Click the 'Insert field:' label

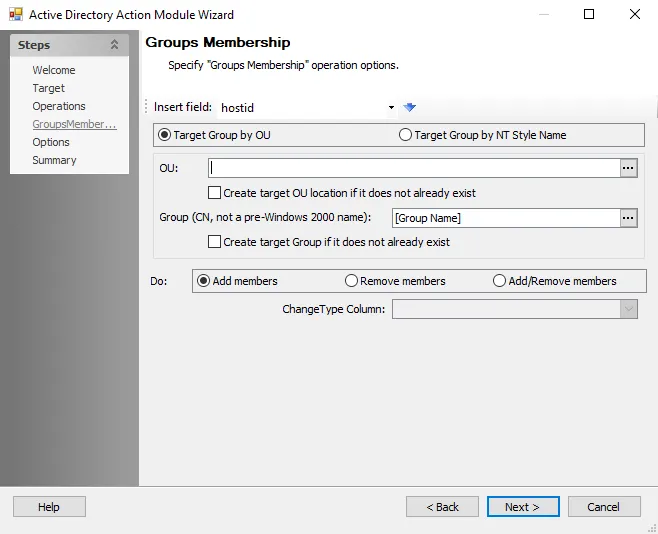pos(183,107)
